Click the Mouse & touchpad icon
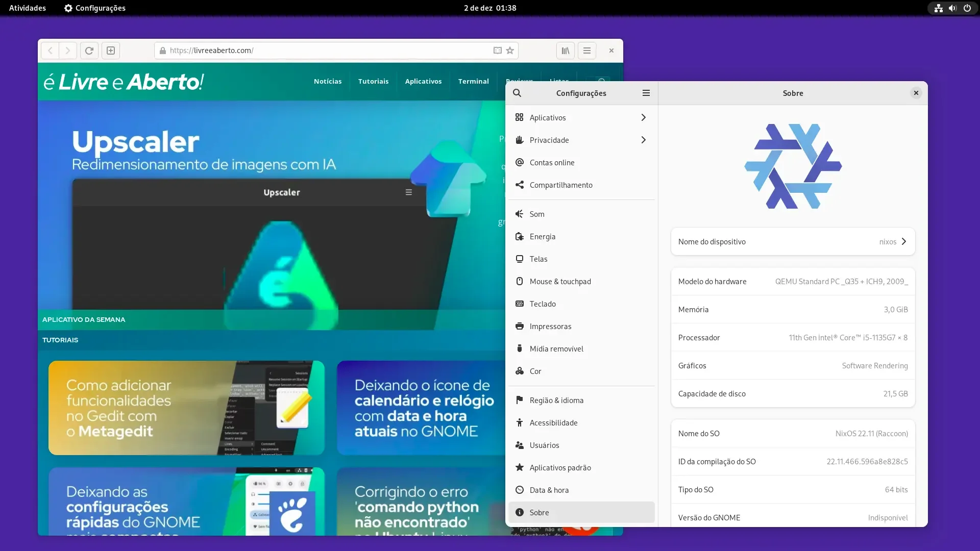The width and height of the screenshot is (980, 551). click(x=520, y=281)
